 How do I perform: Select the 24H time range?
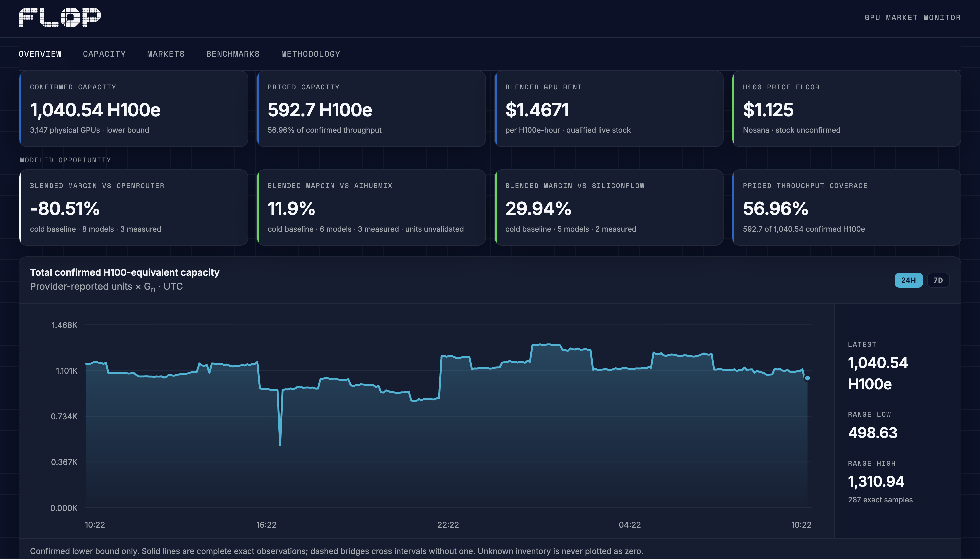pyautogui.click(x=908, y=280)
